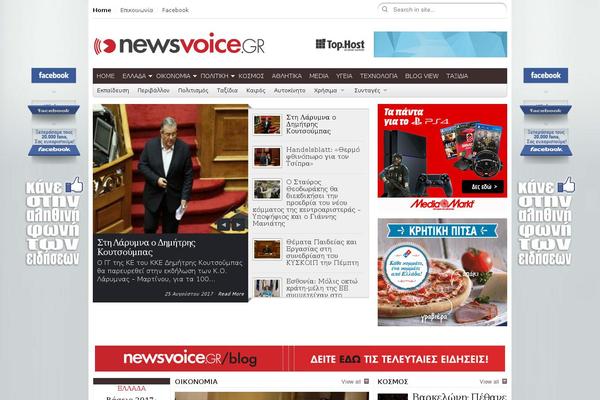
Task: Open the Αυτοκίνητο submenu item
Action: click(x=289, y=90)
